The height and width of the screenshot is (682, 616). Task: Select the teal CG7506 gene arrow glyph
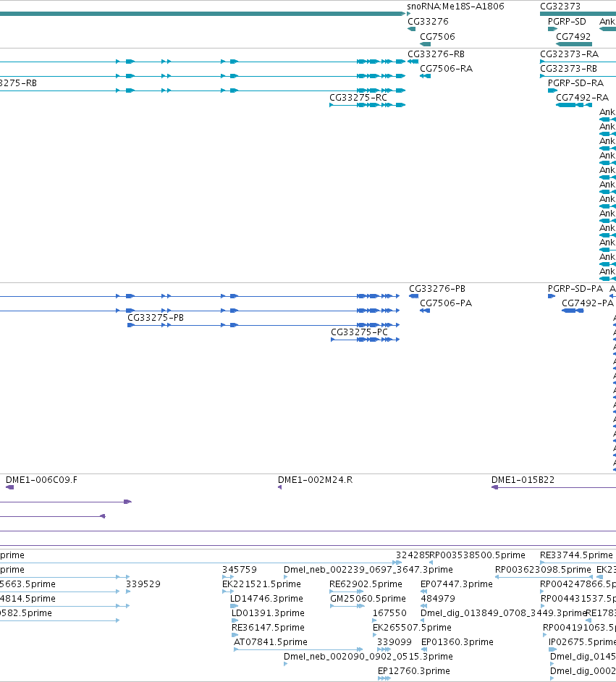[x=425, y=44]
